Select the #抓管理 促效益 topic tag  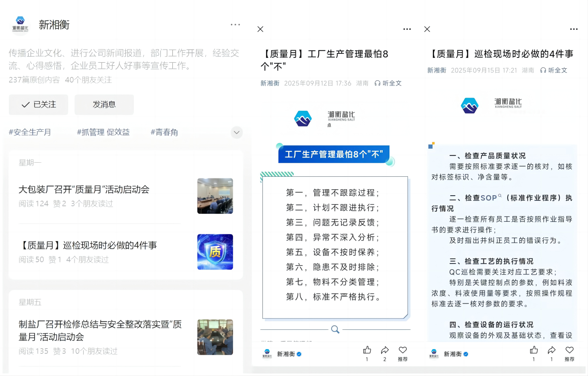coord(103,132)
